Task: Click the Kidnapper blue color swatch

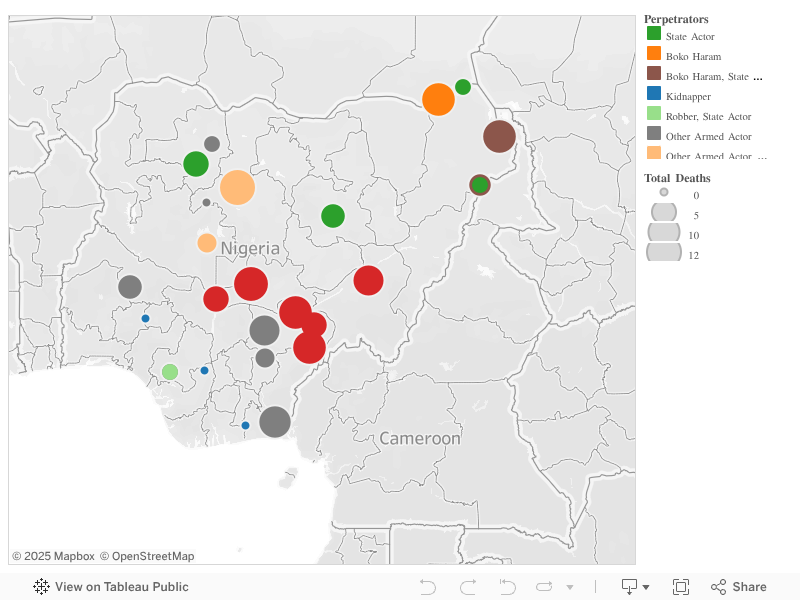Action: tap(655, 96)
